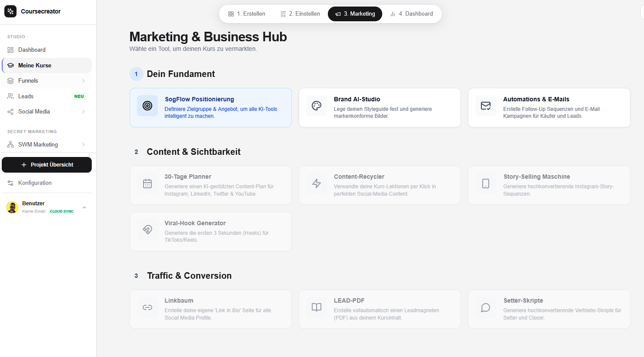The height and width of the screenshot is (357, 644).
Task: Click the Marketing & Business Hub heading
Action: [208, 37]
